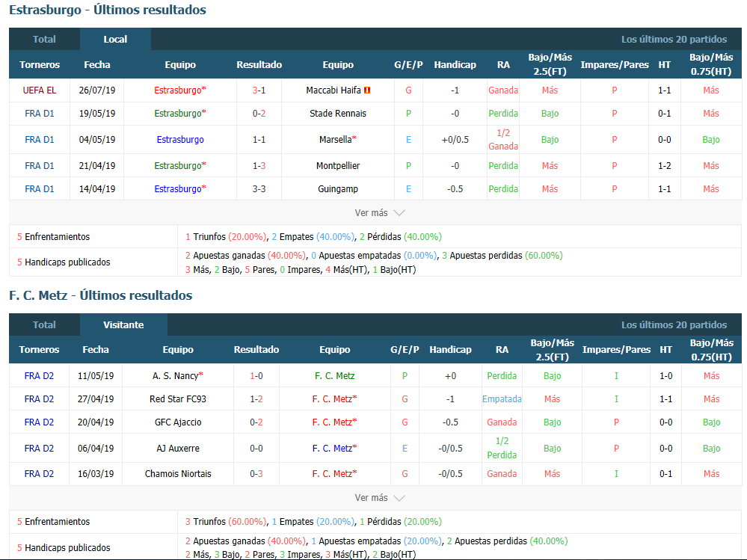Click the Maccabi Haifa team name
Viewport: 747px width, 560px height.
pyautogui.click(x=333, y=90)
